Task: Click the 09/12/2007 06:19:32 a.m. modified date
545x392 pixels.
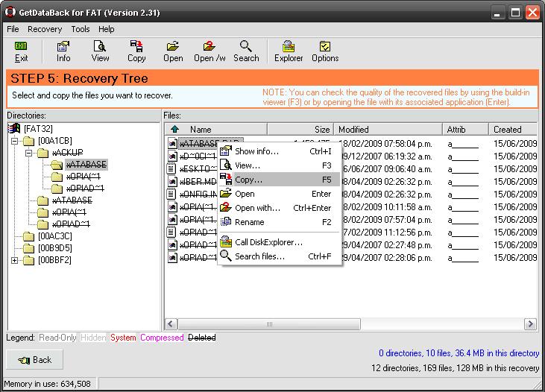Action: pyautogui.click(x=385, y=157)
